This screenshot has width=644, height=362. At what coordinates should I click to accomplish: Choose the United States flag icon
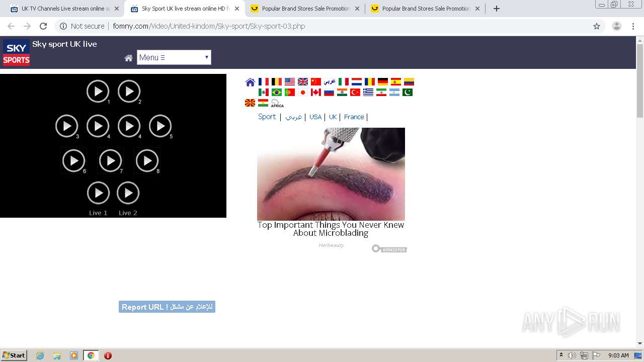[x=290, y=81]
